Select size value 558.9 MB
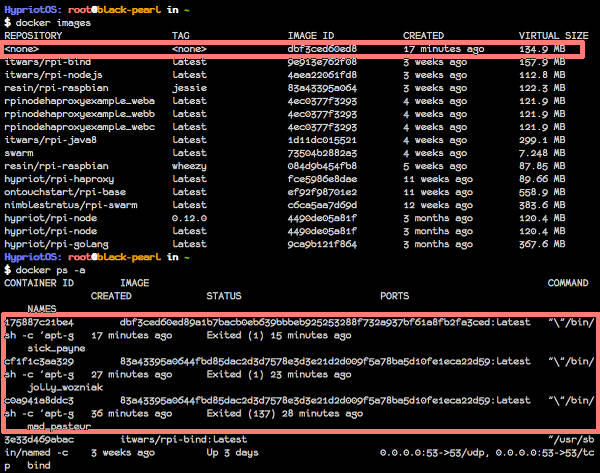The width and height of the screenshot is (600, 473). pyautogui.click(x=542, y=192)
